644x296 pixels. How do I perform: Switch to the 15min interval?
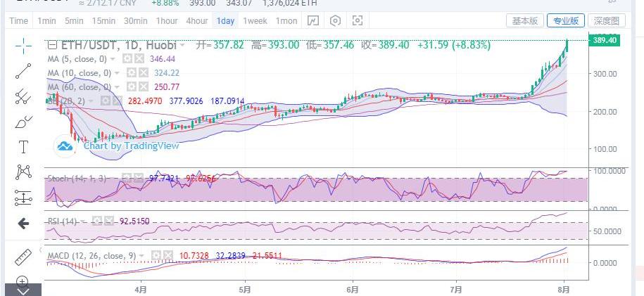pyautogui.click(x=103, y=20)
